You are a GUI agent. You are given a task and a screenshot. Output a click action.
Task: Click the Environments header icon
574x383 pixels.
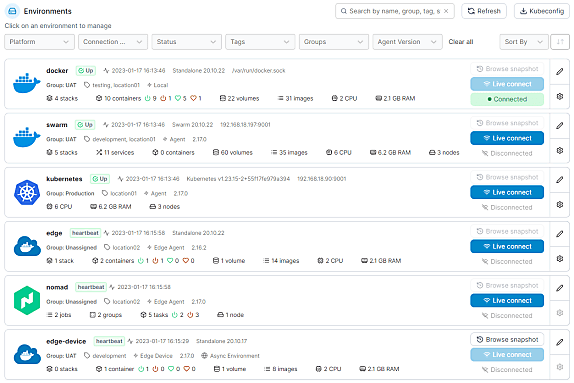coord(12,11)
